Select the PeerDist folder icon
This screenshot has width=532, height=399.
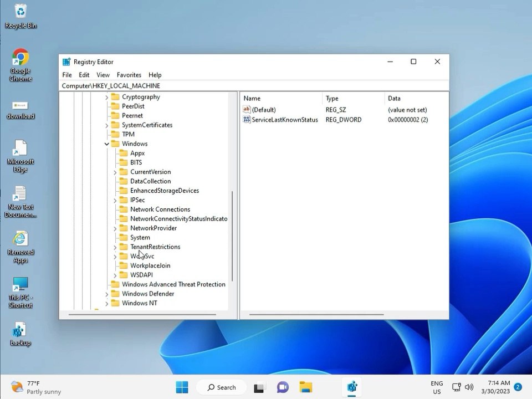115,106
